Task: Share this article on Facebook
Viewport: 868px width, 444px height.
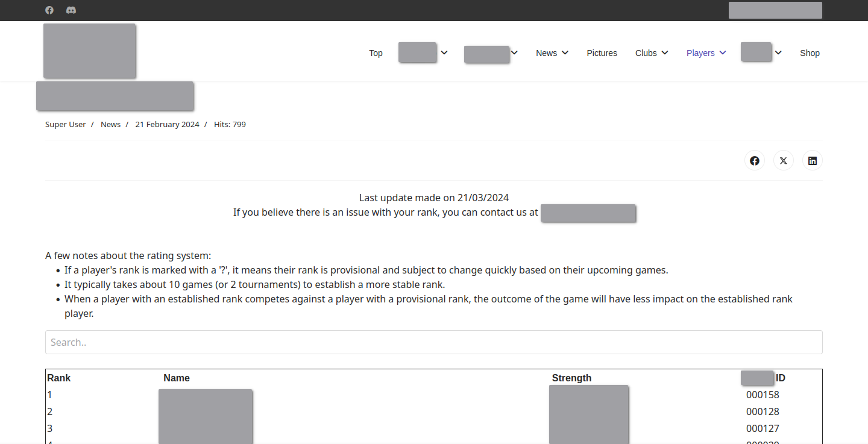Action: pyautogui.click(x=754, y=161)
